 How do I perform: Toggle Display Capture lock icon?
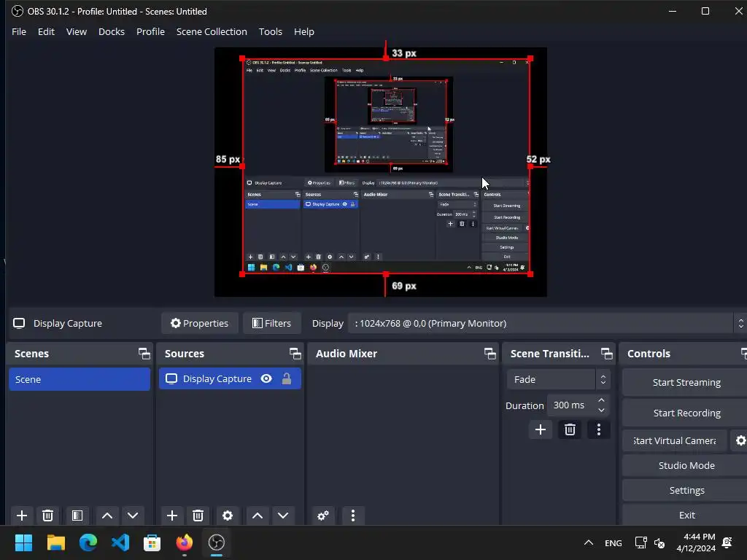286,378
